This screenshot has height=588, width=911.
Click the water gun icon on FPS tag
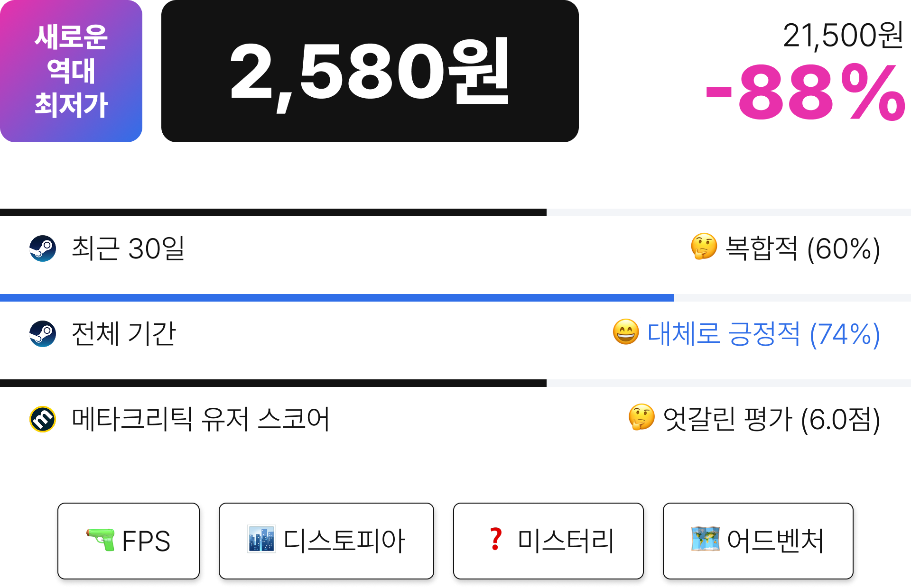101,540
